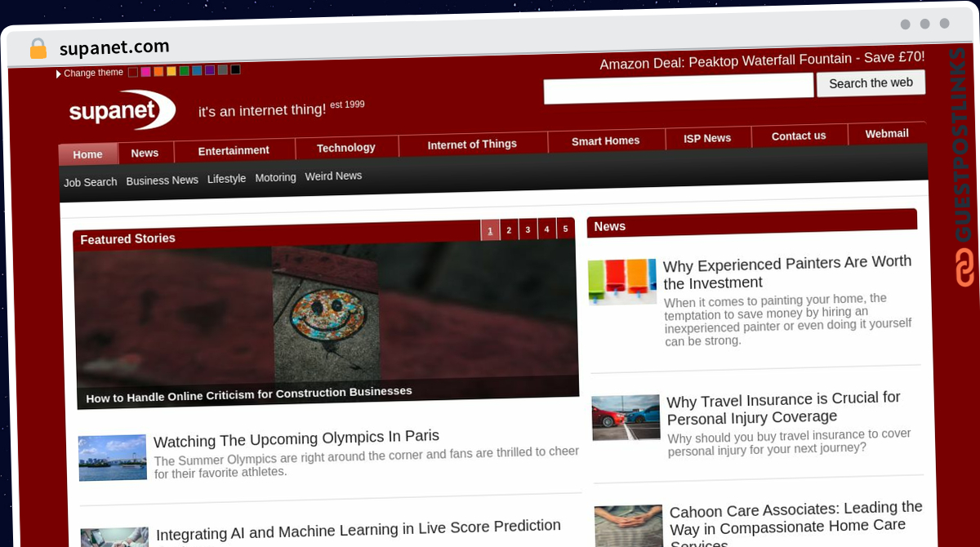Open the Webmail tab
This screenshot has width=980, height=547.
point(887,133)
